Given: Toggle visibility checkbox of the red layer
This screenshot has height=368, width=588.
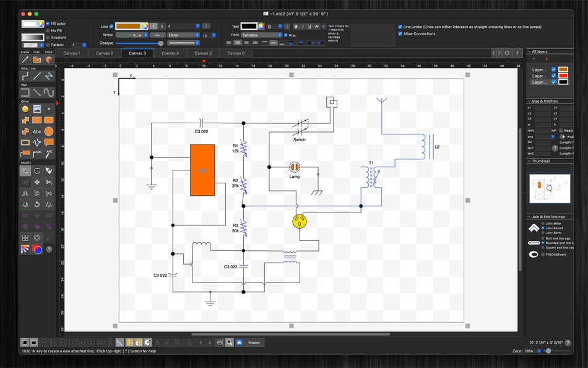Looking at the screenshot, I should coord(553,76).
